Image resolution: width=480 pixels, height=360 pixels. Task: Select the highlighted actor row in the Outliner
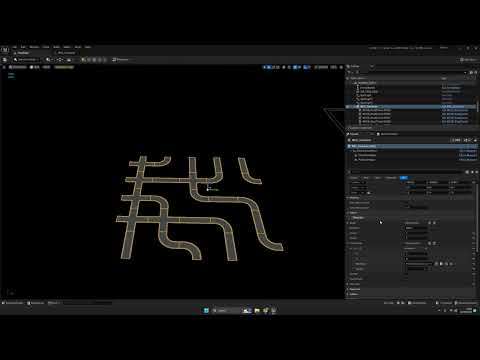(x=411, y=107)
